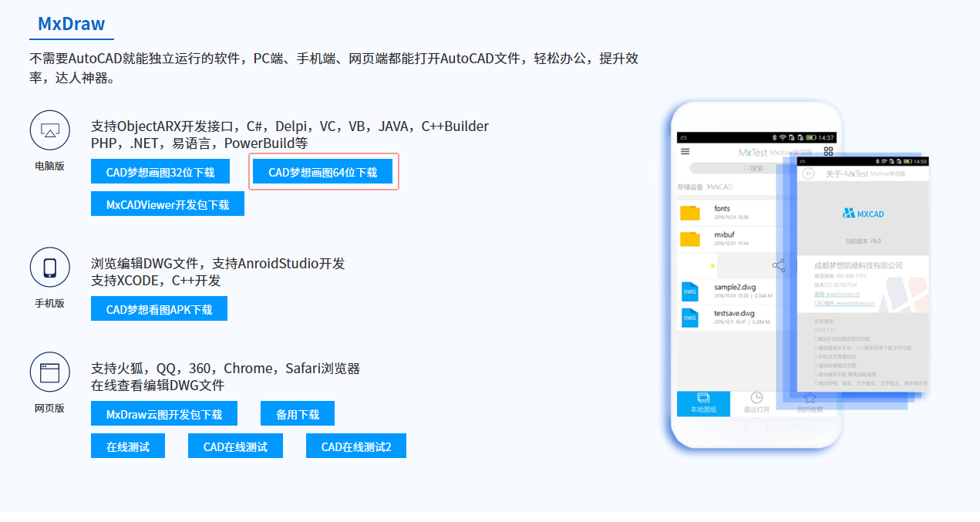980x522 pixels.
Task: Click the MxDraw section heading tab
Action: tap(72, 24)
